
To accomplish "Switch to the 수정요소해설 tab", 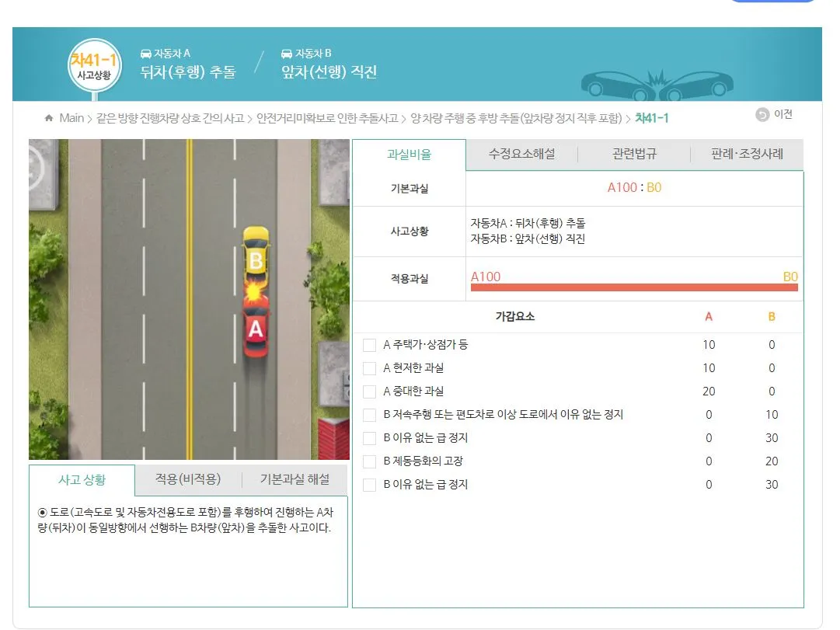I will 521,153.
